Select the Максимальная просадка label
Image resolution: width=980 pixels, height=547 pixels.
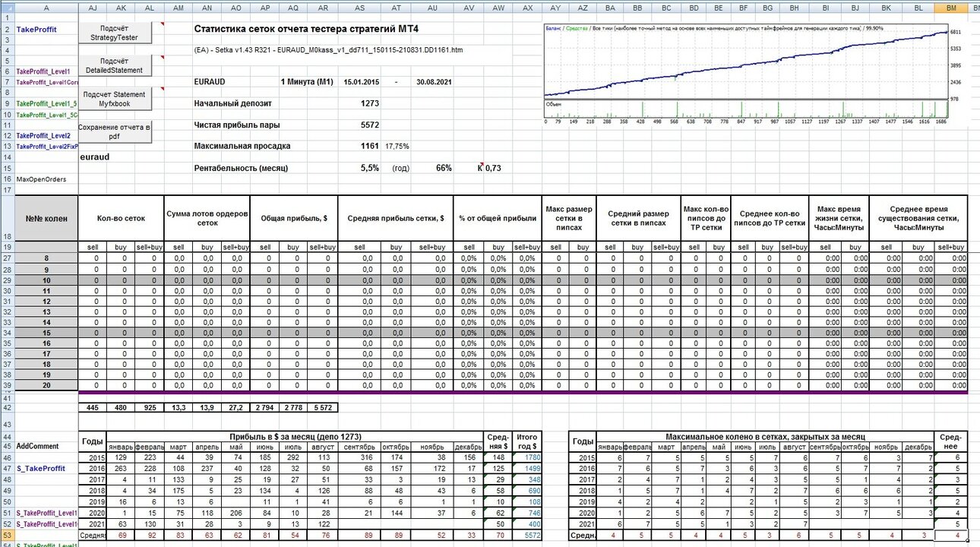pyautogui.click(x=242, y=146)
